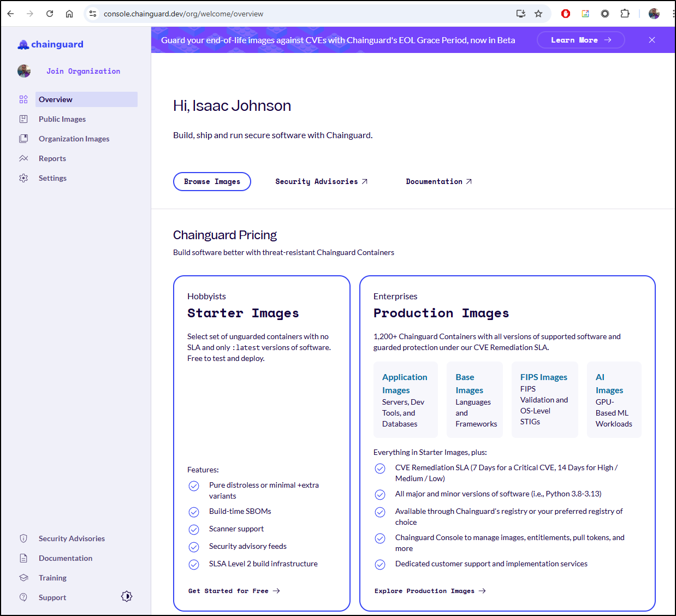
Task: Bookmark this page with star icon
Action: pyautogui.click(x=538, y=14)
